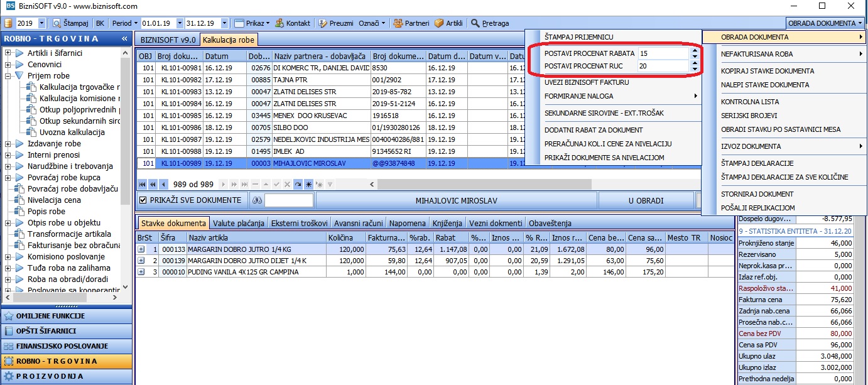Image resolution: width=868 pixels, height=385 pixels.
Task: Select Popis robe in the tree
Action: pos(46,212)
